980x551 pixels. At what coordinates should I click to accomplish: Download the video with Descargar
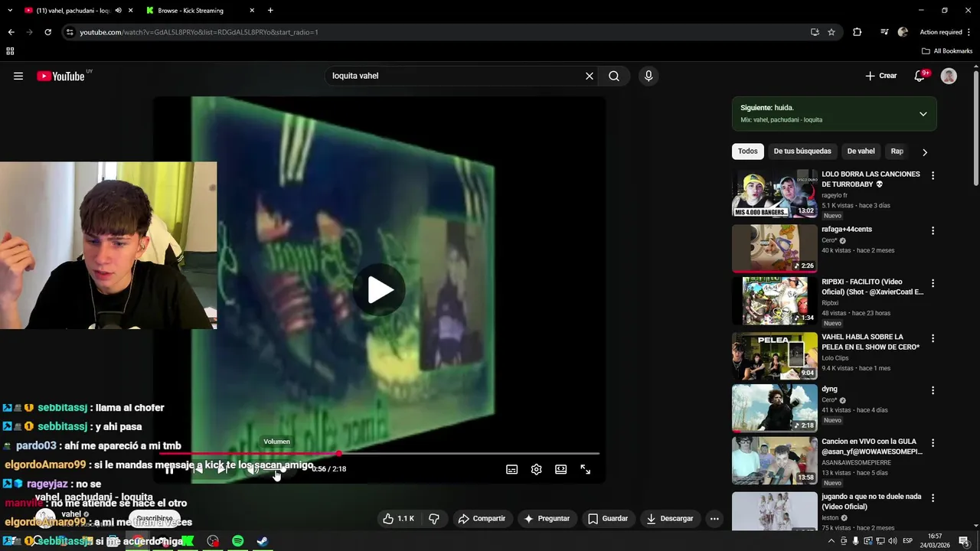670,518
